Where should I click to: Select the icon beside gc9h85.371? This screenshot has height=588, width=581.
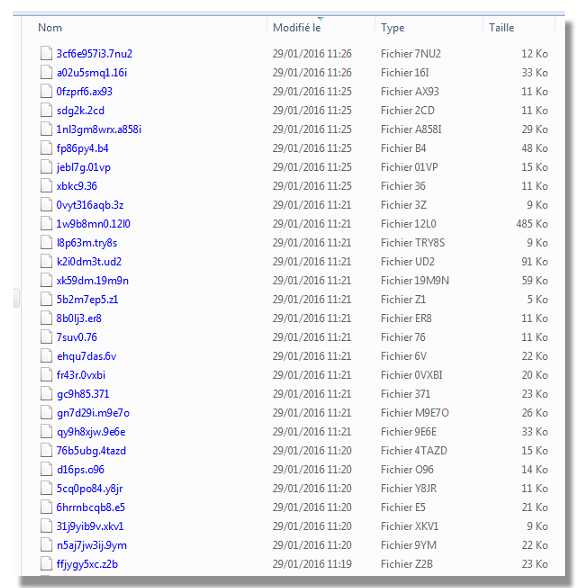pyautogui.click(x=46, y=394)
